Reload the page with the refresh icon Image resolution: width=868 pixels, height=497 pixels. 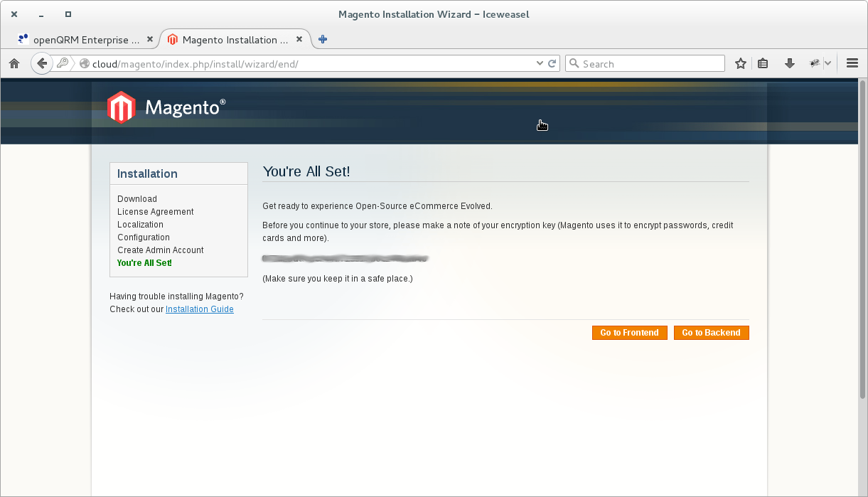pyautogui.click(x=552, y=63)
